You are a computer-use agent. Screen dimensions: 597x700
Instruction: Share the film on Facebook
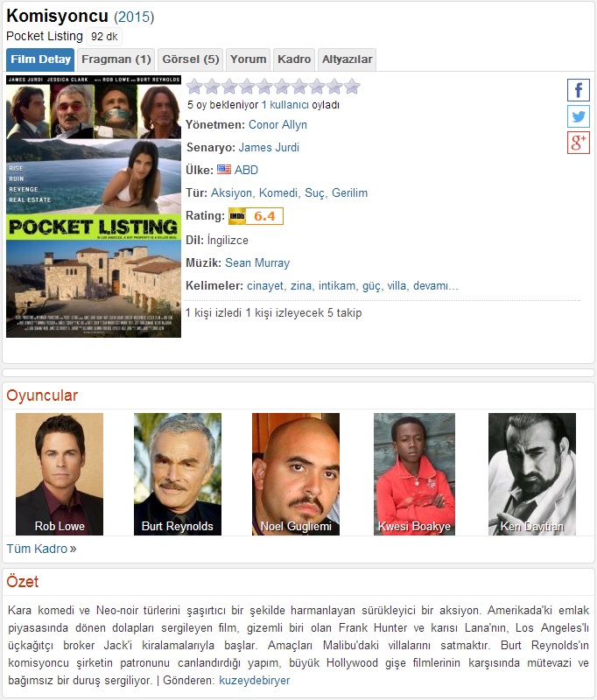click(x=579, y=90)
